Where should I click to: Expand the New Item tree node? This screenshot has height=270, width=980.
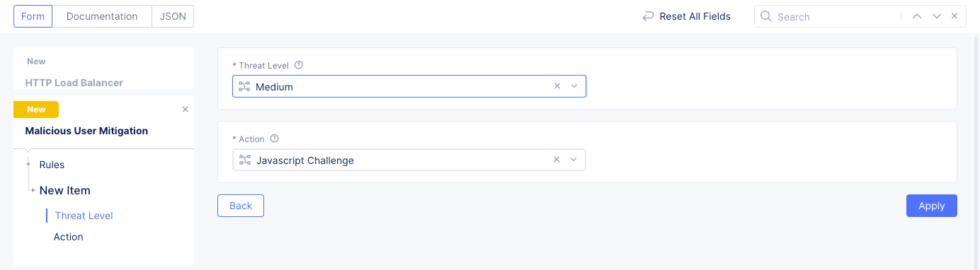33,190
